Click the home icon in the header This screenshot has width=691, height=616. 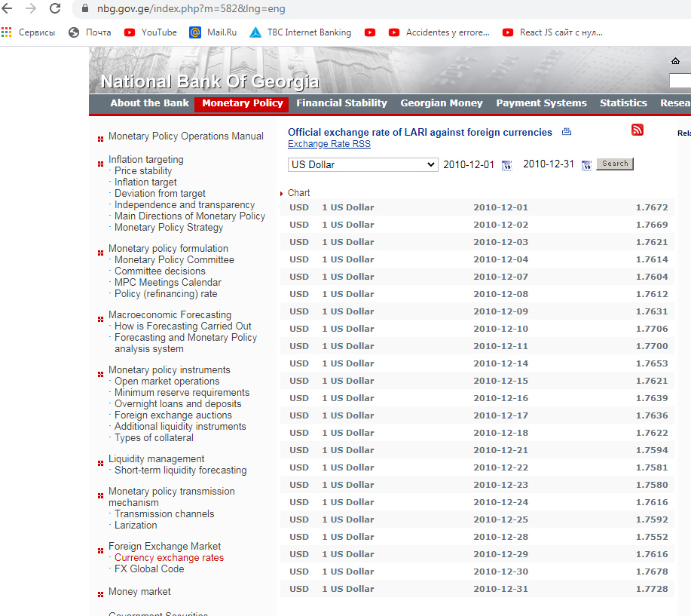[x=675, y=61]
